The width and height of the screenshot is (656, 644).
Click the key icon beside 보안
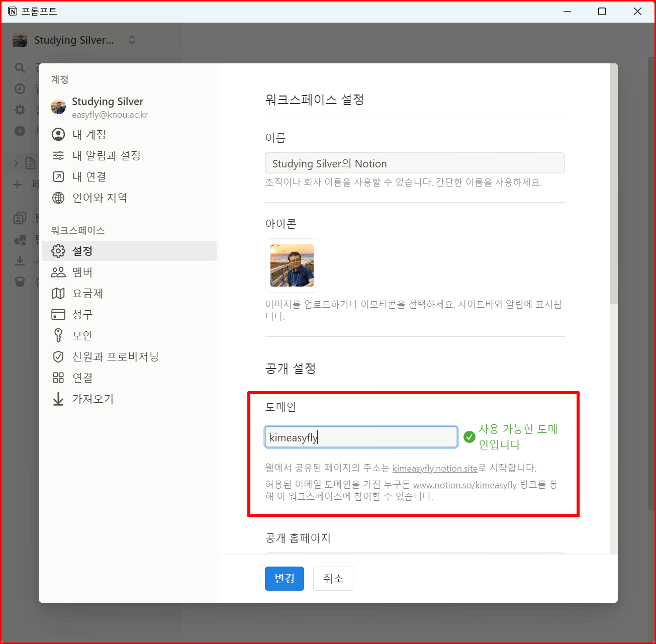(58, 335)
